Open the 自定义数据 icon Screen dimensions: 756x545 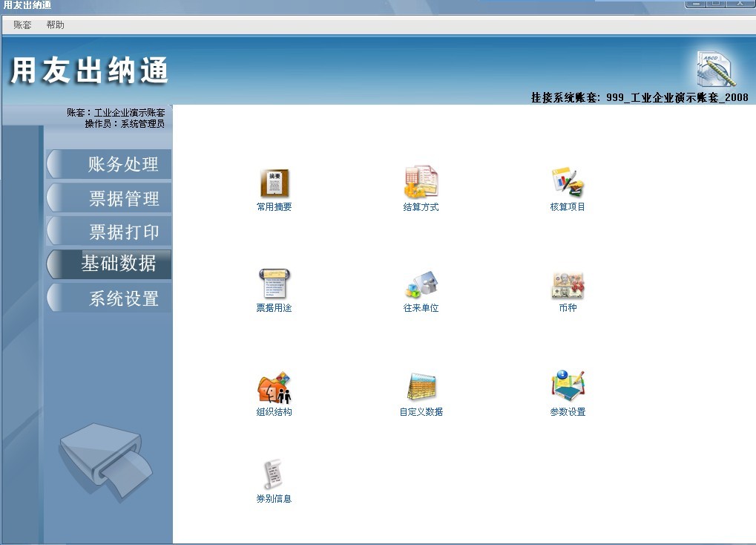click(421, 386)
